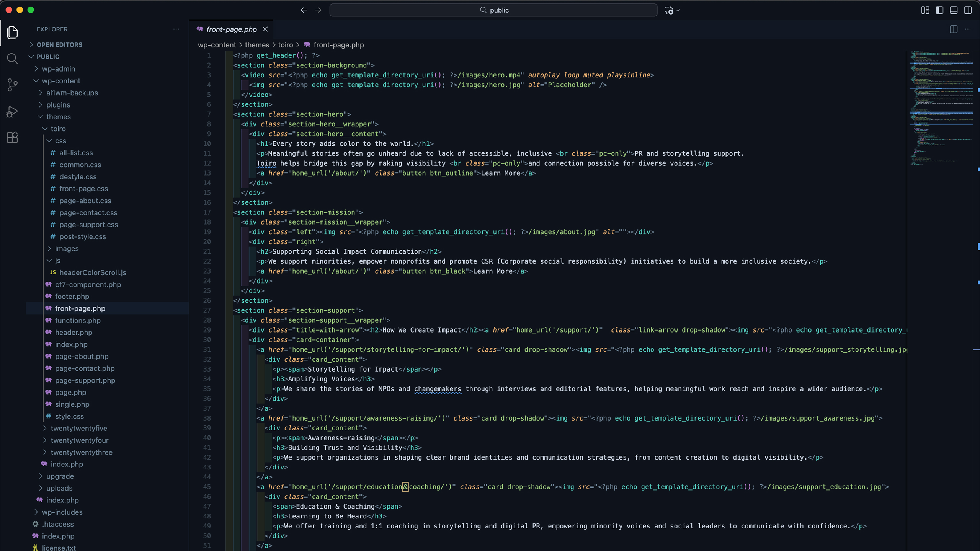Click the Explorer files icon
Viewport: 980px width, 551px height.
click(x=12, y=33)
